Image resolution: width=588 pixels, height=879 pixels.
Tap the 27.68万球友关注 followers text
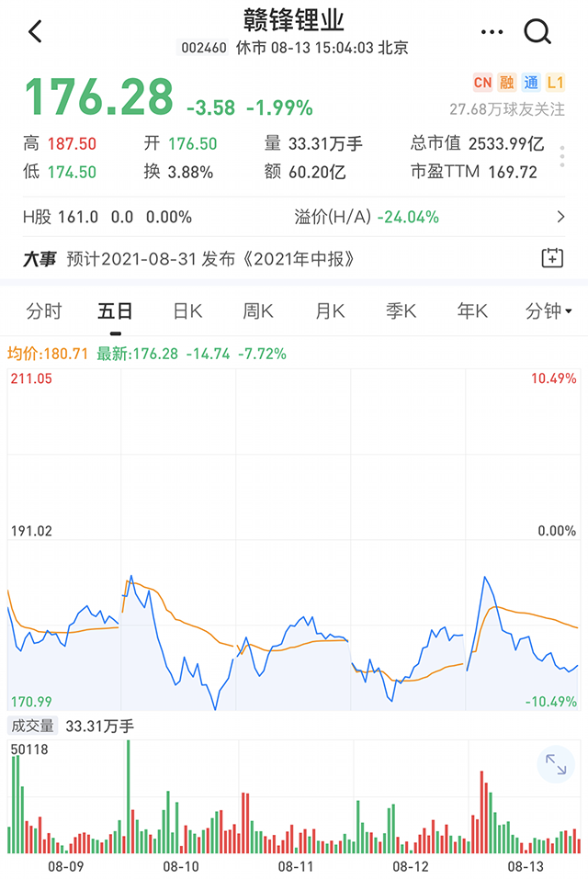[506, 109]
